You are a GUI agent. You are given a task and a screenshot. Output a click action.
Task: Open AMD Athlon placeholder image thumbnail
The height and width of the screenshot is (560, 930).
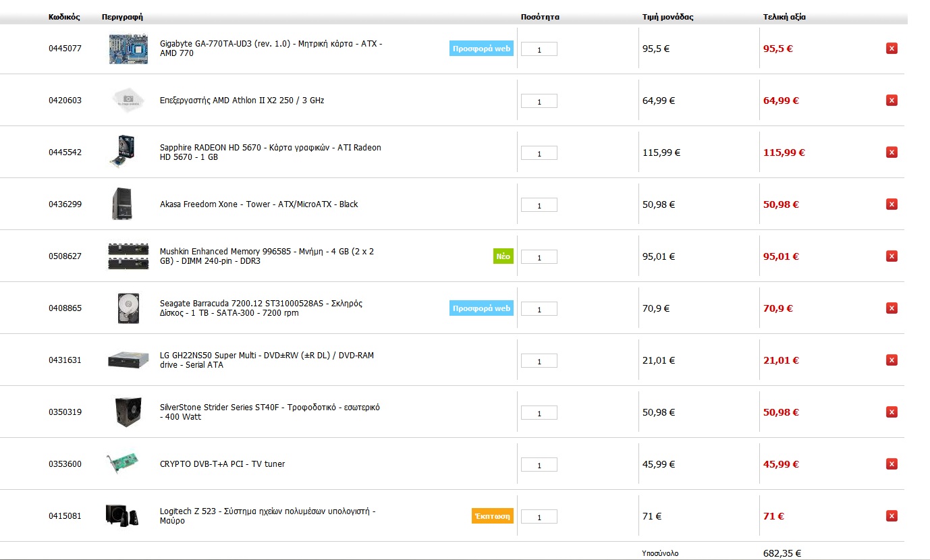click(x=128, y=101)
